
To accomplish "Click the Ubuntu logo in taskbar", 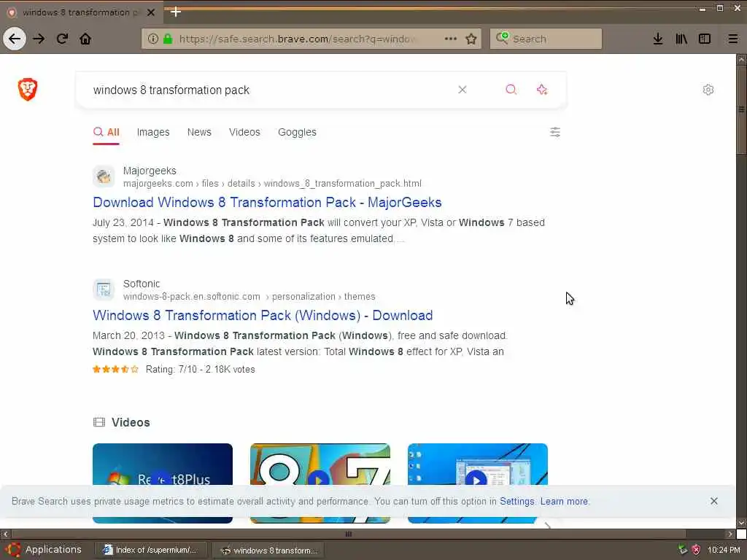I will coord(13,550).
